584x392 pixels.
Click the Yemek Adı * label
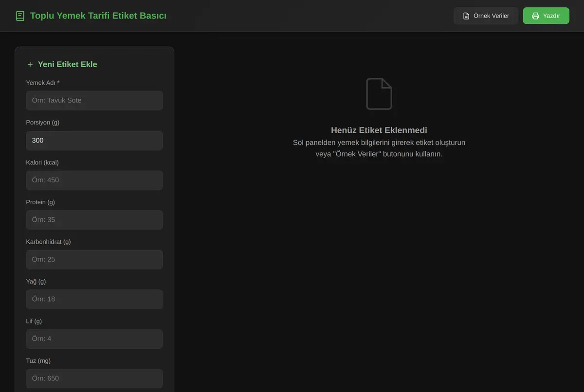(x=43, y=83)
